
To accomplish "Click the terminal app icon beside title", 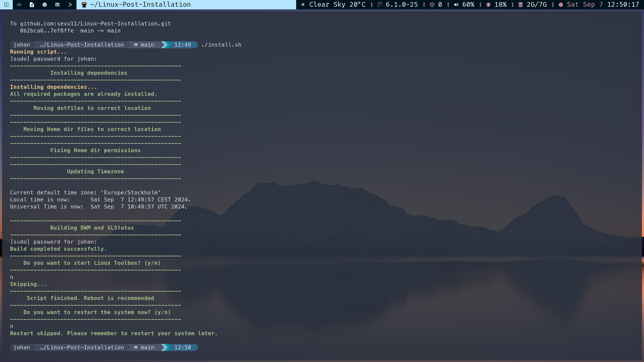I will click(x=84, y=5).
